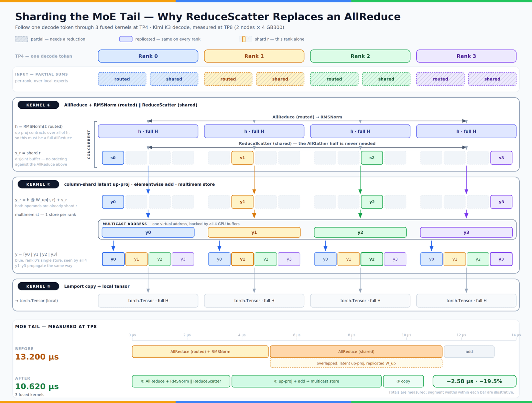Click the overlapped latent up-proj dashed box
532x403 pixels.
(x=356, y=363)
